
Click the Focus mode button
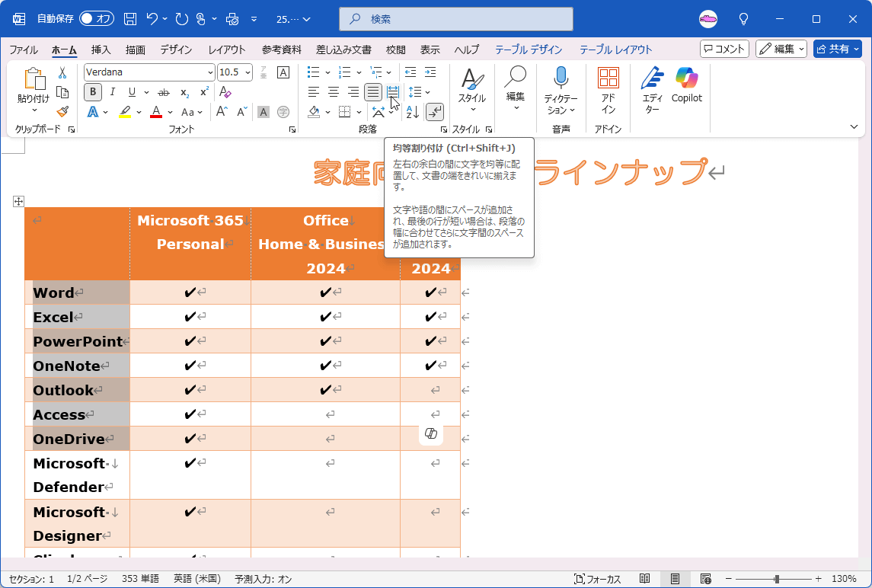pyautogui.click(x=597, y=579)
